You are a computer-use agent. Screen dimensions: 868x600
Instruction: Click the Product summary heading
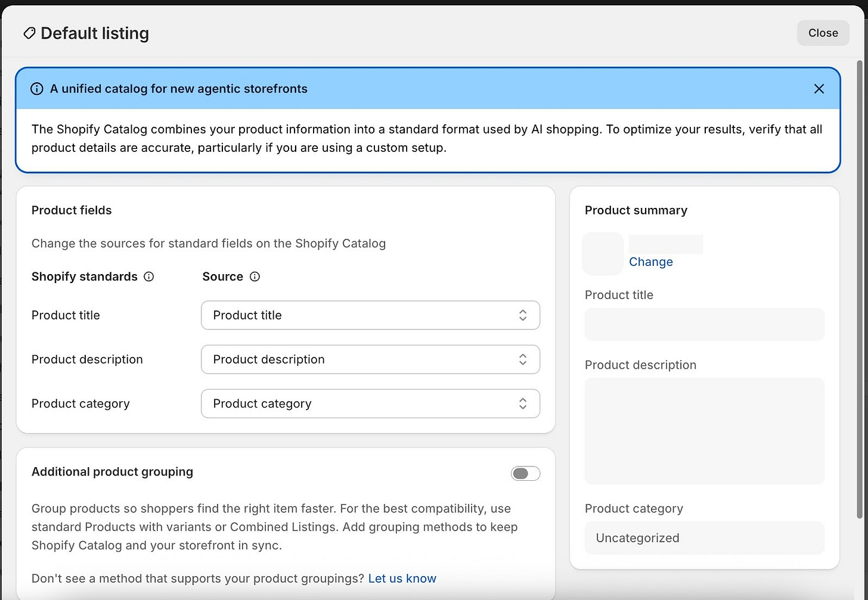tap(636, 210)
